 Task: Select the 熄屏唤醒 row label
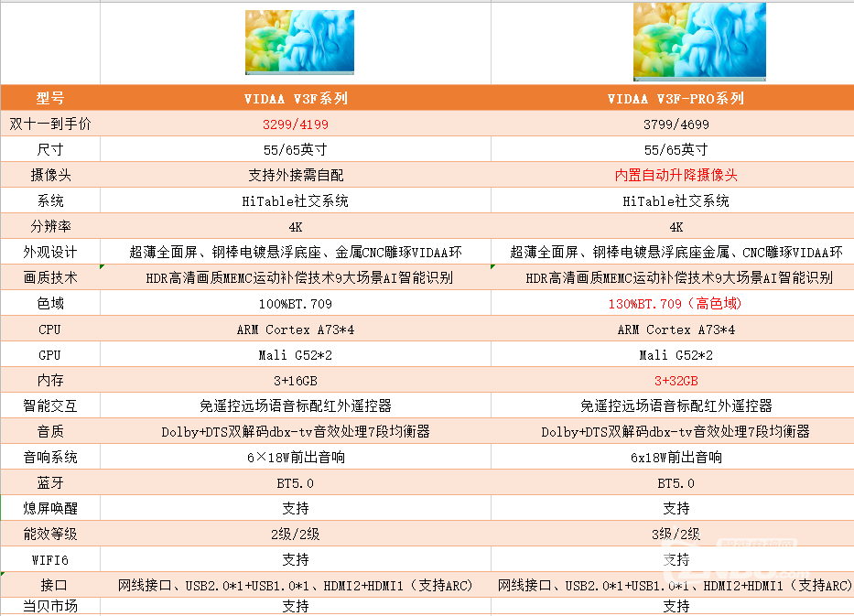pyautogui.click(x=50, y=508)
